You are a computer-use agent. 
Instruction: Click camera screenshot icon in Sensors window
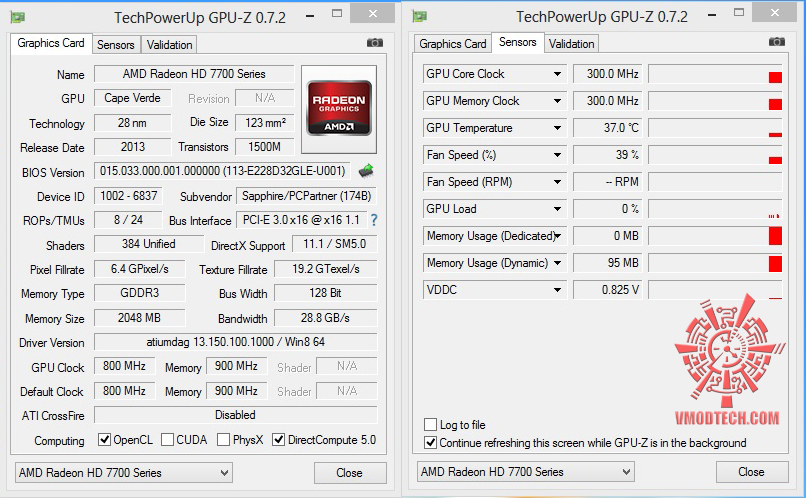pyautogui.click(x=777, y=42)
